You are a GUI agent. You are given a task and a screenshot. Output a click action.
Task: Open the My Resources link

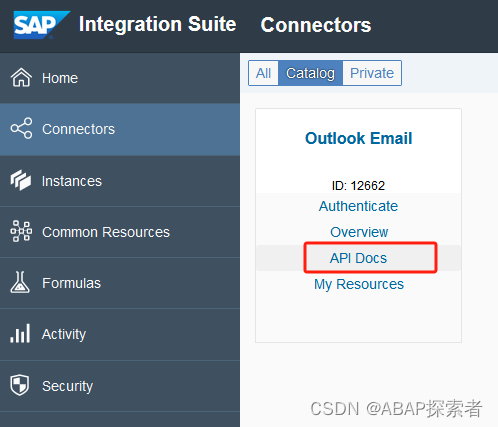coord(359,284)
